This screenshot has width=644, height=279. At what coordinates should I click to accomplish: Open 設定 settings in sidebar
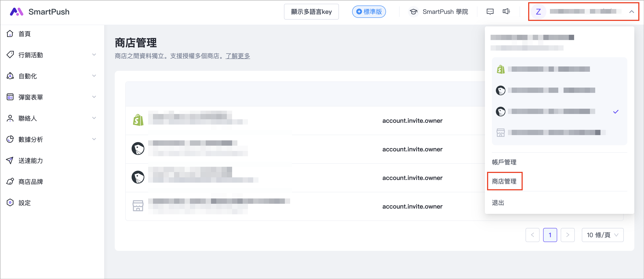click(24, 203)
